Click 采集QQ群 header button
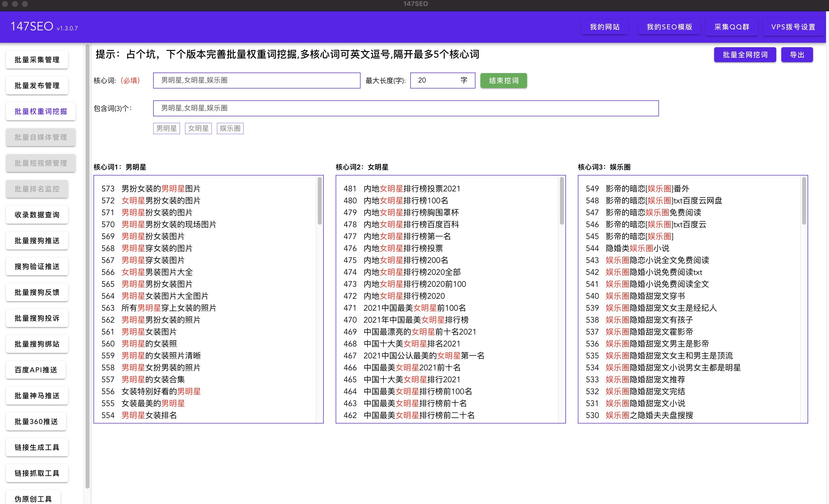829x504 pixels. [x=732, y=27]
